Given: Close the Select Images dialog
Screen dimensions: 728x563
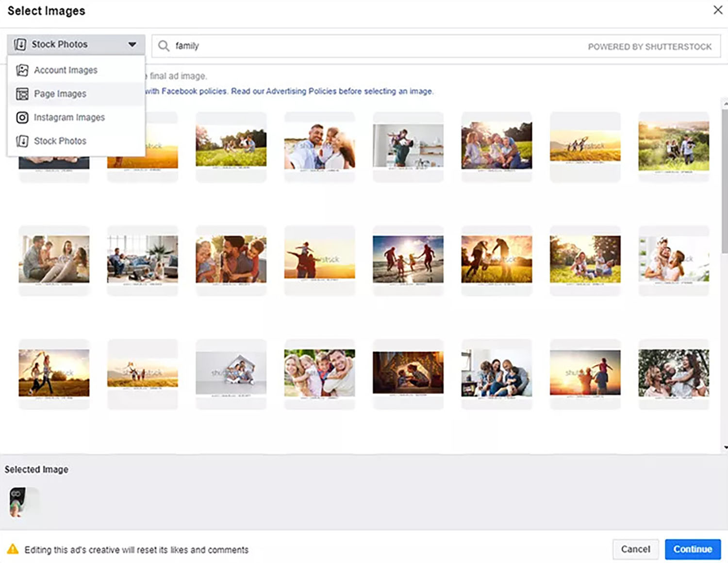Looking at the screenshot, I should 718,10.
